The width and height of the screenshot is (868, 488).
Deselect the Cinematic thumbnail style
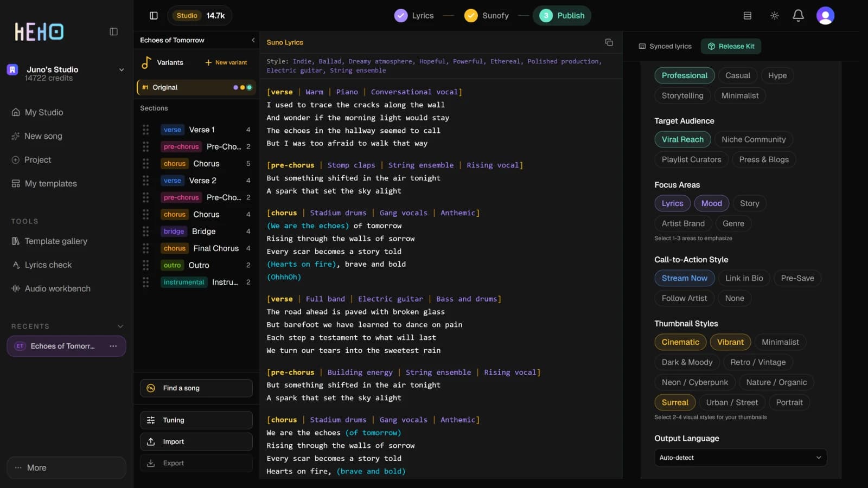coord(680,342)
